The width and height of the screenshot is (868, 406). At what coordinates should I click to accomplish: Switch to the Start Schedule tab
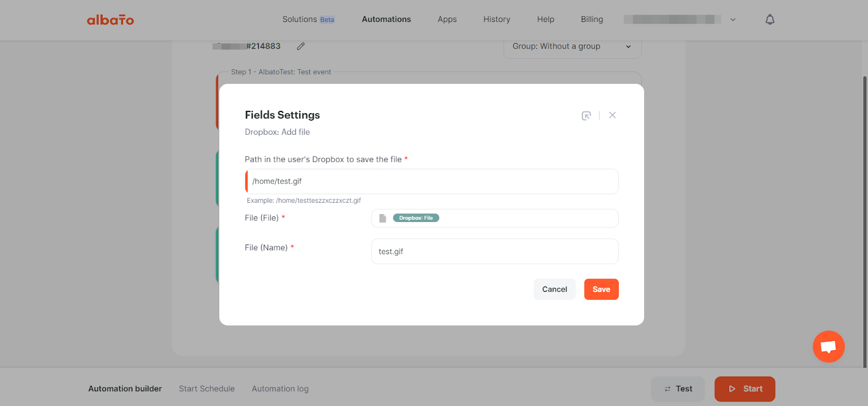pos(207,389)
